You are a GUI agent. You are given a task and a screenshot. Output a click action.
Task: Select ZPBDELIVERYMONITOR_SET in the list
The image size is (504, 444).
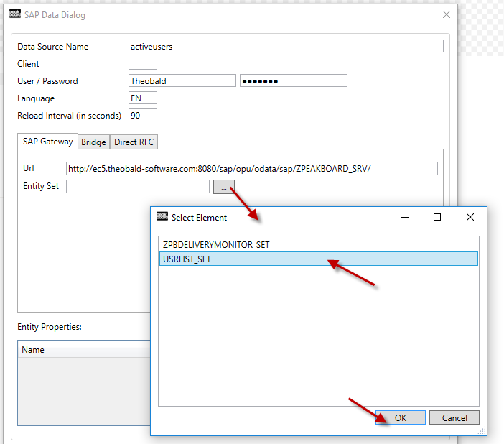[319, 245]
